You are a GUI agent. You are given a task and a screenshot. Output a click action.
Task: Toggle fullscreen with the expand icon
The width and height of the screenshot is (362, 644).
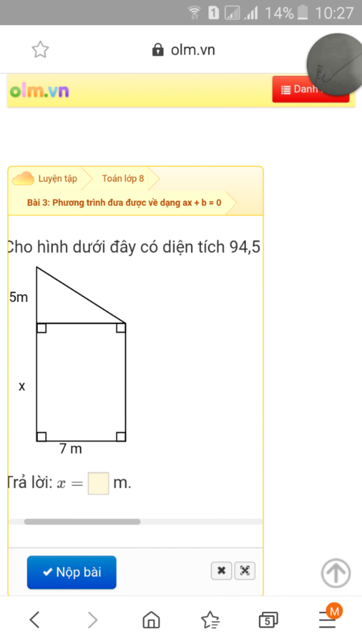(245, 570)
